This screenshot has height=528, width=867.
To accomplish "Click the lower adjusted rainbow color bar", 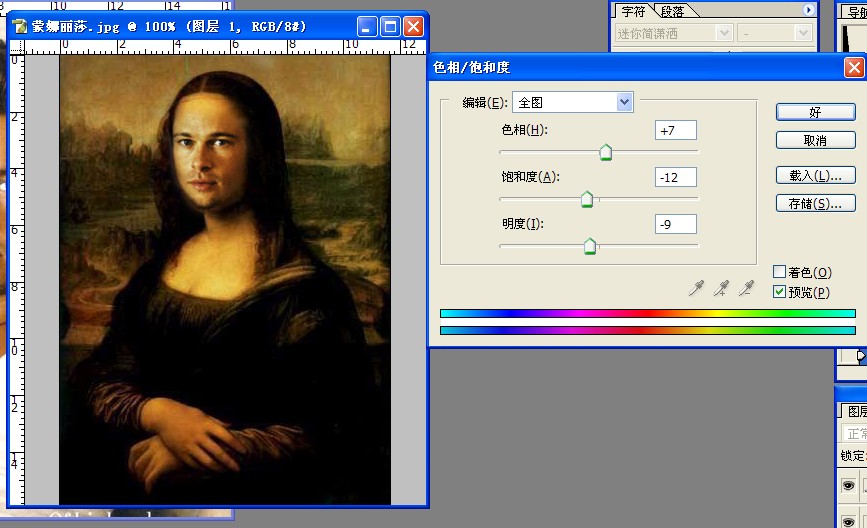I will coord(647,330).
